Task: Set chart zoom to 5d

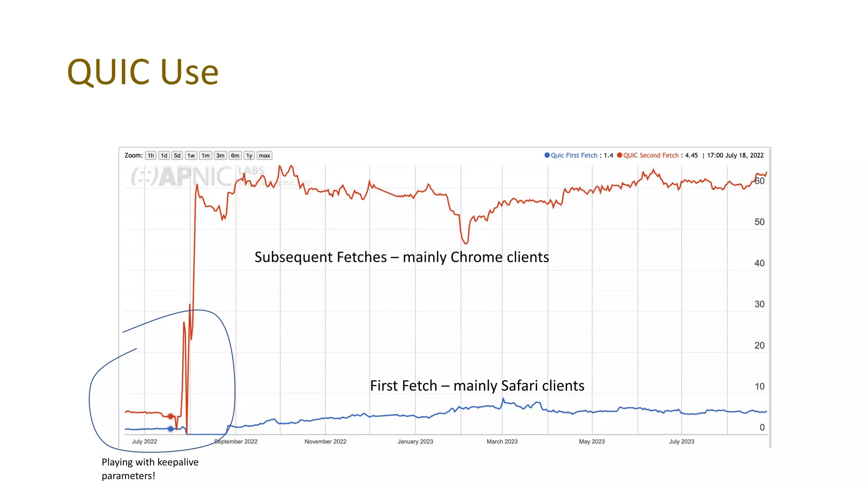Action: pyautogui.click(x=177, y=155)
